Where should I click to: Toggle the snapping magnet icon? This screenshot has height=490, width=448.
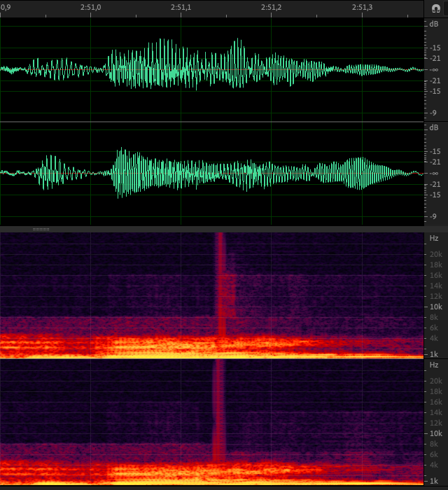[435, 8]
